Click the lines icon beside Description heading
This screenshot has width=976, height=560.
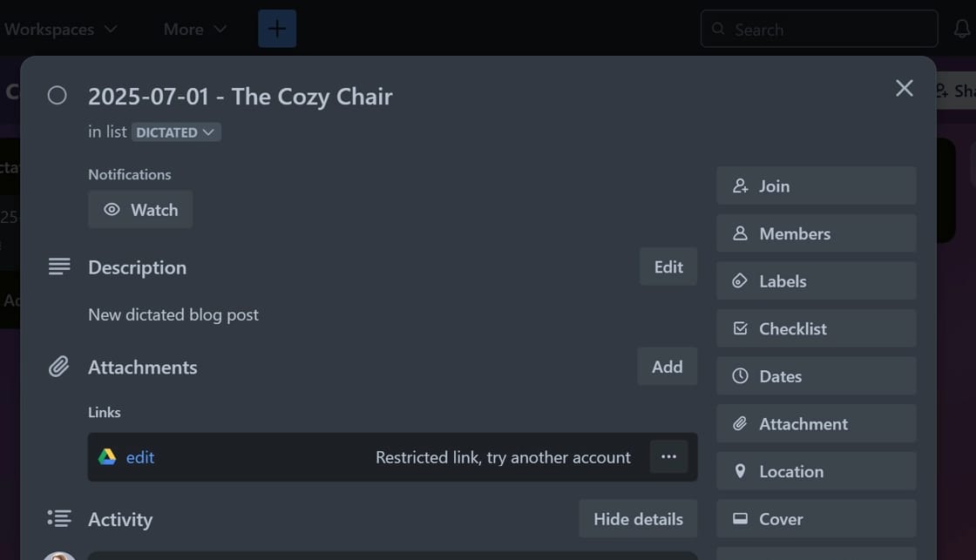click(x=58, y=267)
